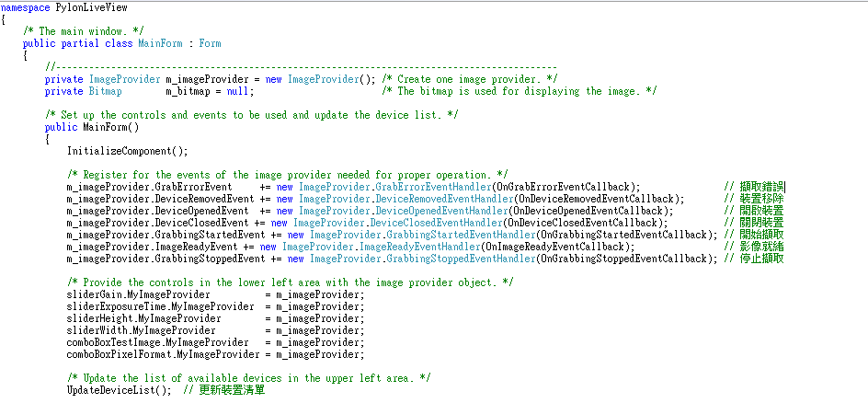The height and width of the screenshot is (403, 868).
Task: Click the comment "/* The main window. */"
Action: coord(84,31)
